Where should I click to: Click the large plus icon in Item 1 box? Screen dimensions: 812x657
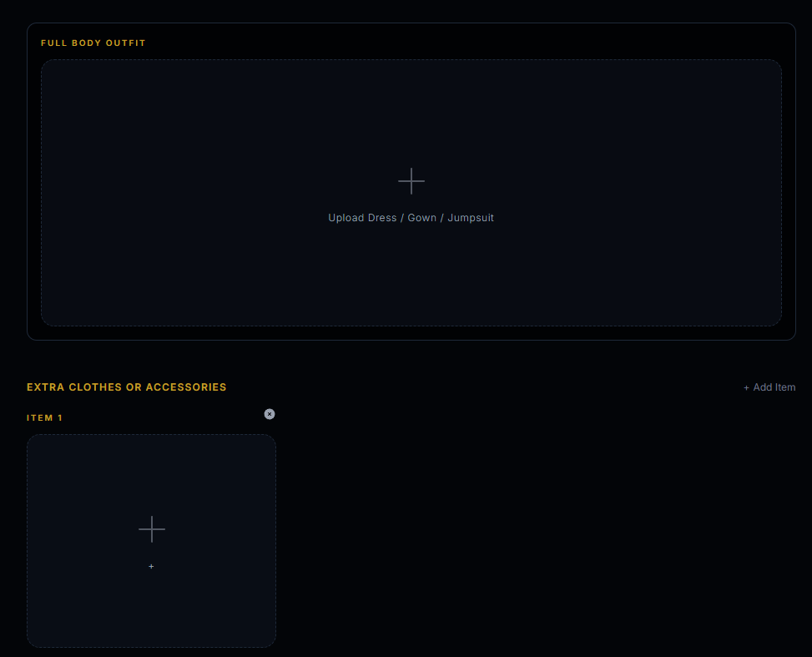click(152, 529)
